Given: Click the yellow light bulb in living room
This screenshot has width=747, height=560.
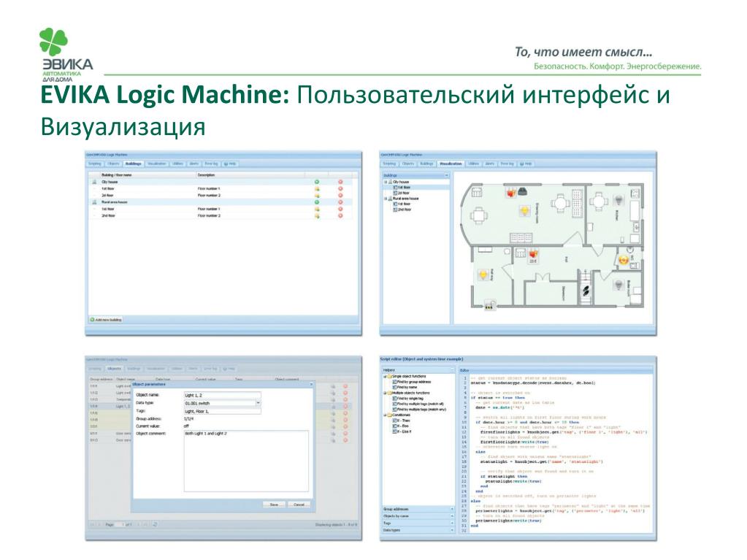Looking at the screenshot, I should point(524,210).
